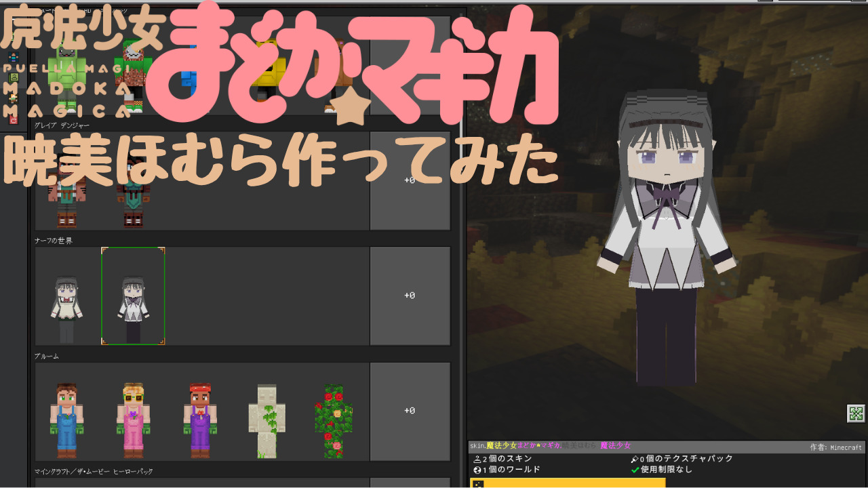Click the green checkmark beside 使用制限なし
Image resolution: width=868 pixels, height=488 pixels.
click(x=635, y=469)
